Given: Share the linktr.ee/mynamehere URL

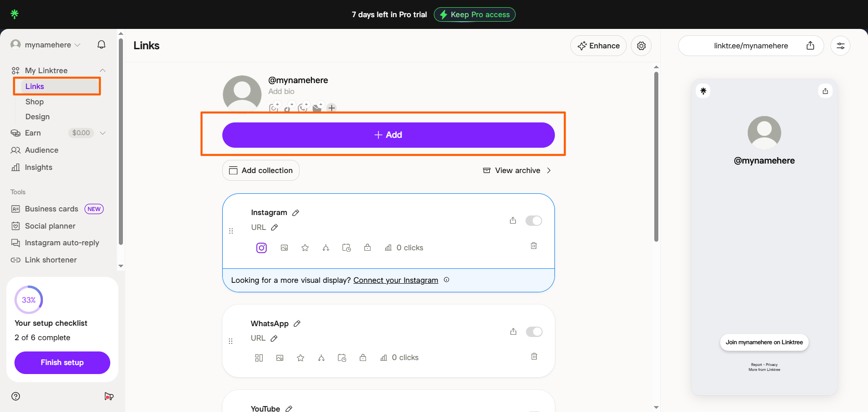Looking at the screenshot, I should [811, 46].
